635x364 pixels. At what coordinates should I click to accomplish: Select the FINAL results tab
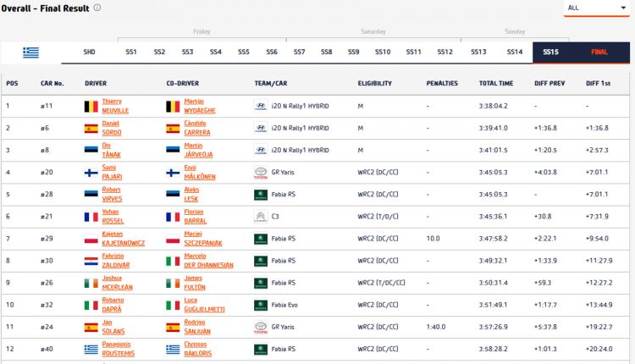pos(599,52)
